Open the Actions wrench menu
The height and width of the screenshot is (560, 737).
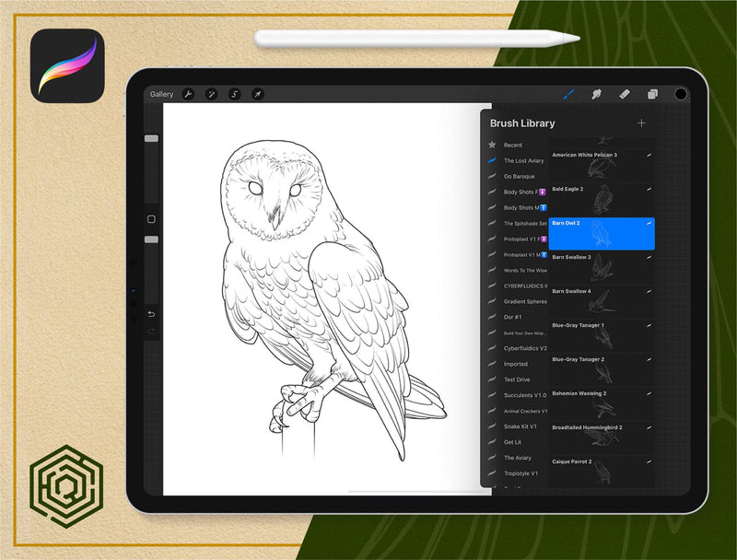point(188,94)
